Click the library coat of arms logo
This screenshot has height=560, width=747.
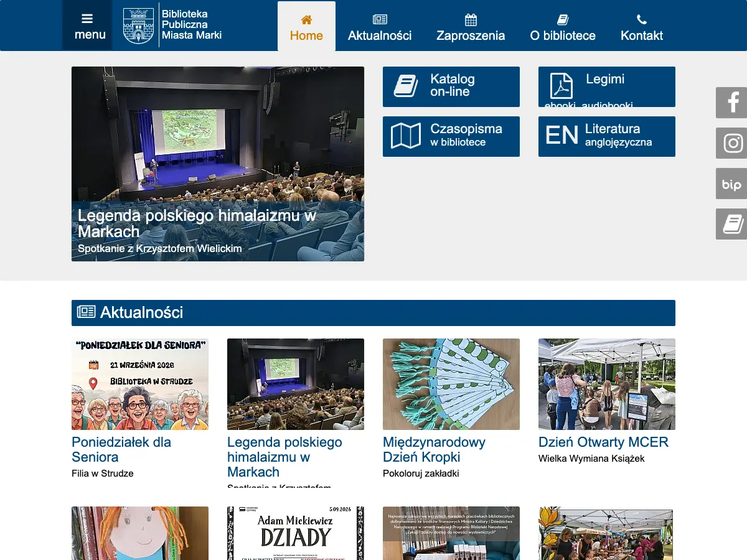click(139, 26)
